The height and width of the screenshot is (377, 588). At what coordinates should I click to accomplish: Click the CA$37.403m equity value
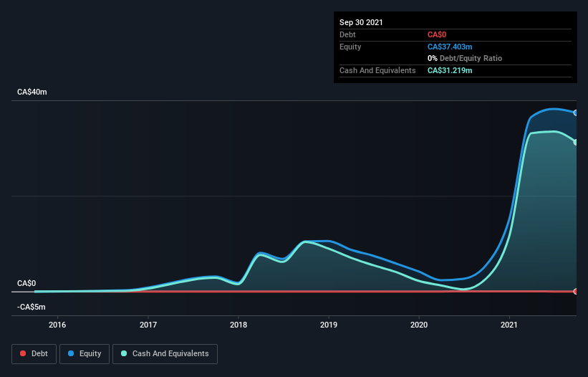coord(450,47)
